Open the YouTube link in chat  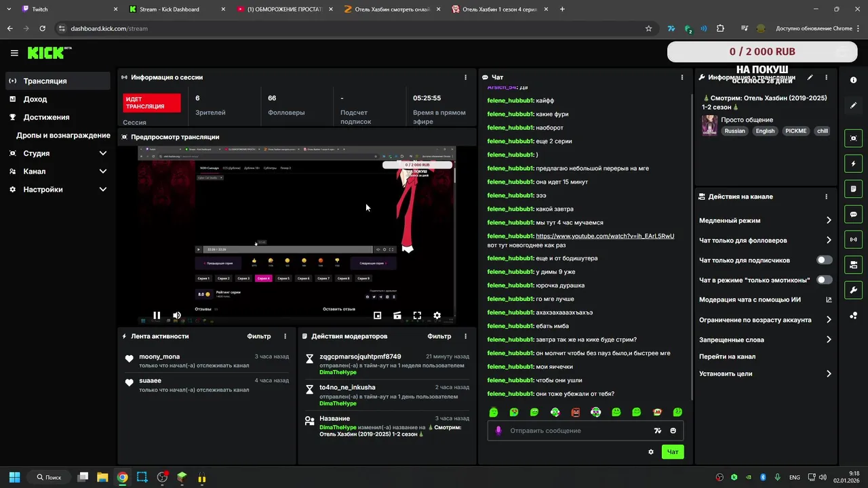(x=605, y=236)
